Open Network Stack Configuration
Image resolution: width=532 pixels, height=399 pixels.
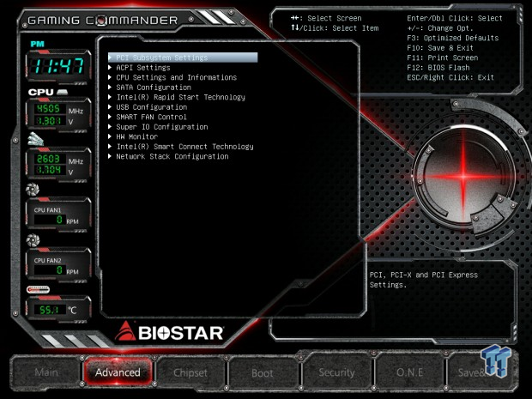(172, 156)
